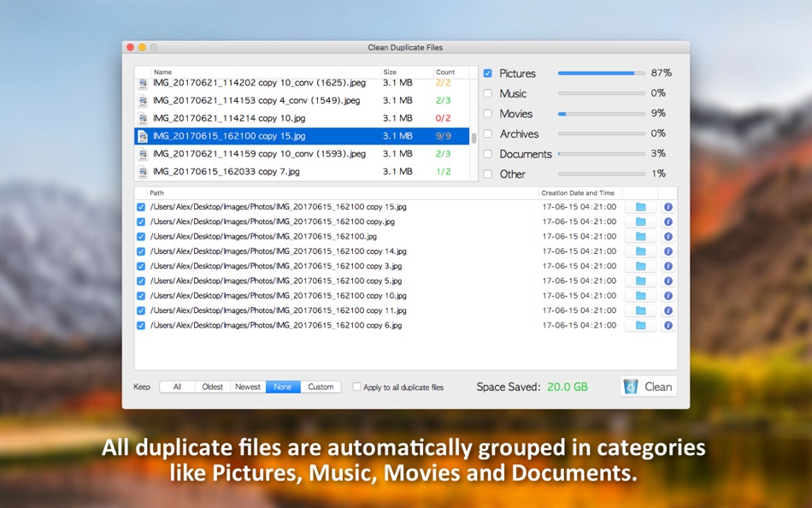The image size is (812, 508).
Task: Show info for IMG_20170615_162100 copy.jpg
Action: (x=668, y=222)
